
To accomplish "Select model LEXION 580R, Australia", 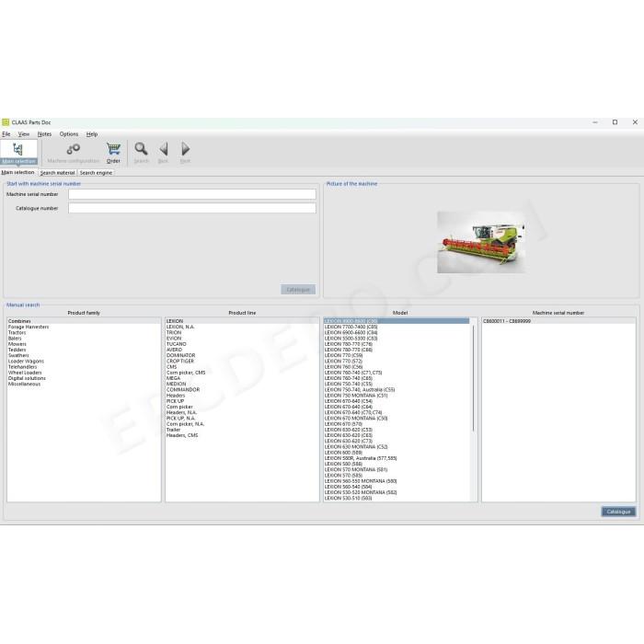I will coord(397,458).
